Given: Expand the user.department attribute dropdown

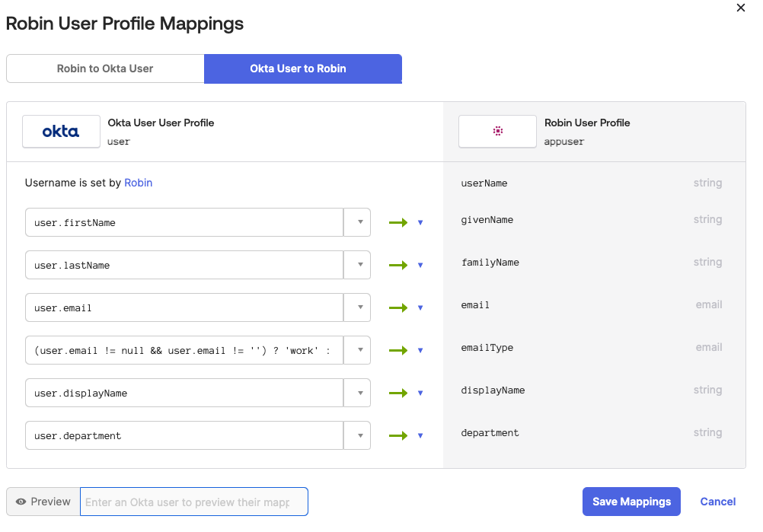Looking at the screenshot, I should 357,435.
